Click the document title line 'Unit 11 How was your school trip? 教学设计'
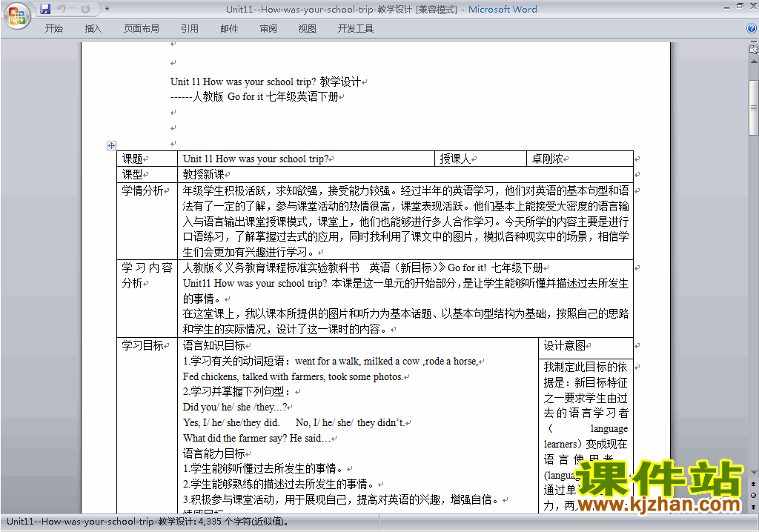The image size is (759, 532). [266, 82]
